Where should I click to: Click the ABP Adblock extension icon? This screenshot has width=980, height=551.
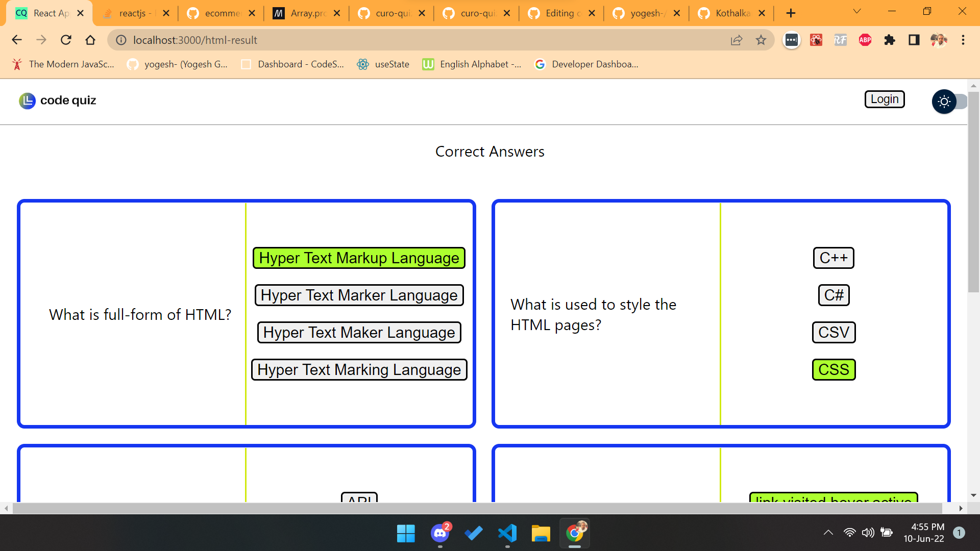(865, 40)
